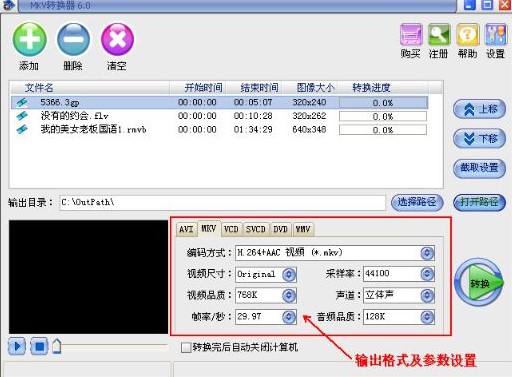This screenshot has height=377, width=512.
Task: Open the Settings (设置) tools icon
Action: [x=495, y=35]
